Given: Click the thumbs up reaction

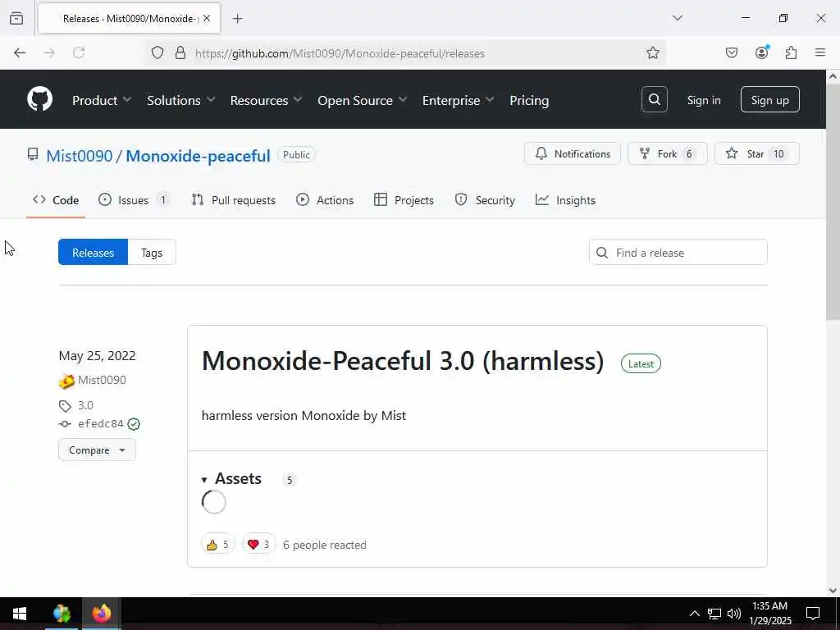Looking at the screenshot, I should 218,545.
